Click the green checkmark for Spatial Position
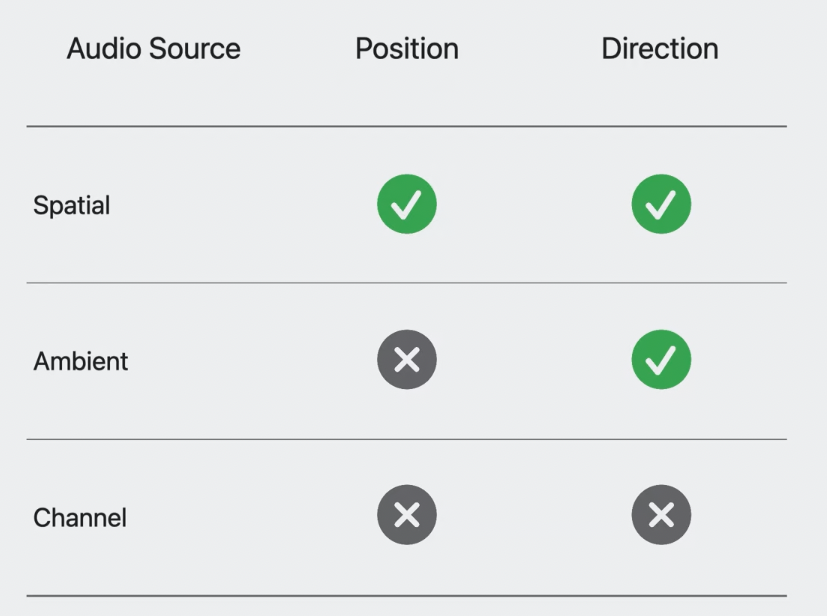827x616 pixels. 406,204
